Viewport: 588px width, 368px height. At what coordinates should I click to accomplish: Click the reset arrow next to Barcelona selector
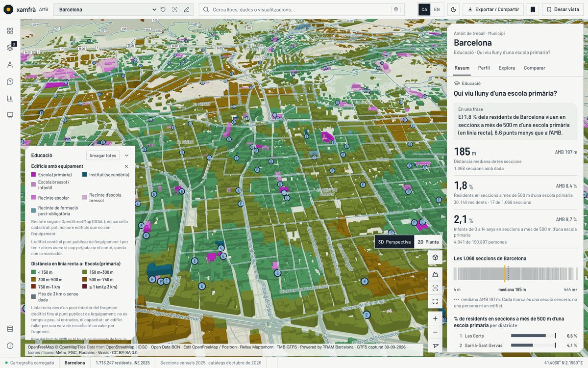point(163,9)
